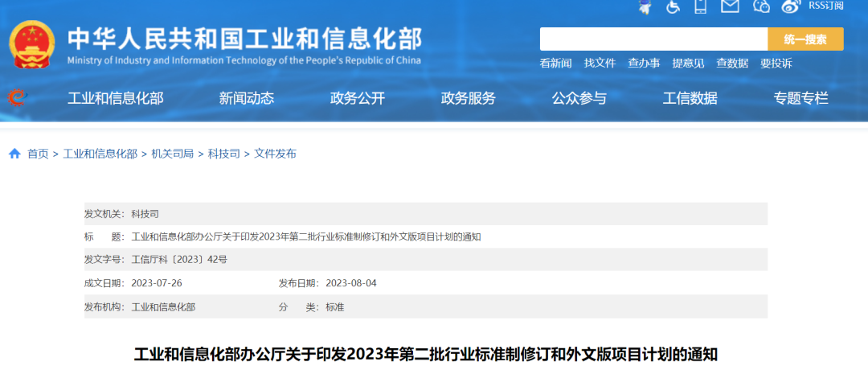
Task: Go to 科技司 in the breadcrumb
Action: pos(224,154)
